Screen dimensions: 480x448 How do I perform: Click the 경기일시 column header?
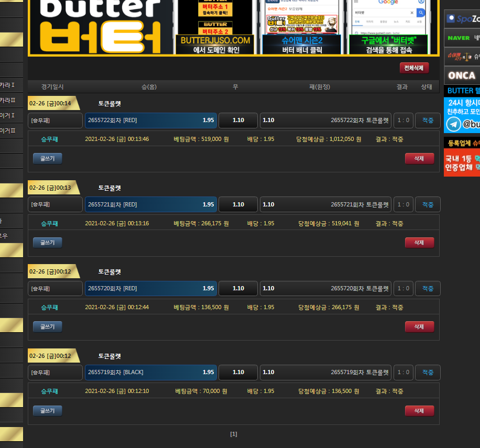coord(52,87)
